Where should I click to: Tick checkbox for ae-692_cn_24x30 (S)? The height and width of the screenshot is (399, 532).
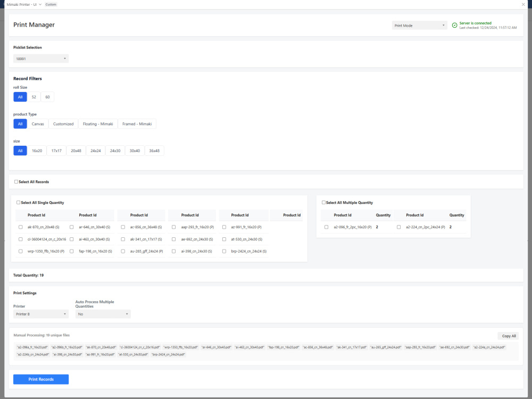pyautogui.click(x=174, y=239)
